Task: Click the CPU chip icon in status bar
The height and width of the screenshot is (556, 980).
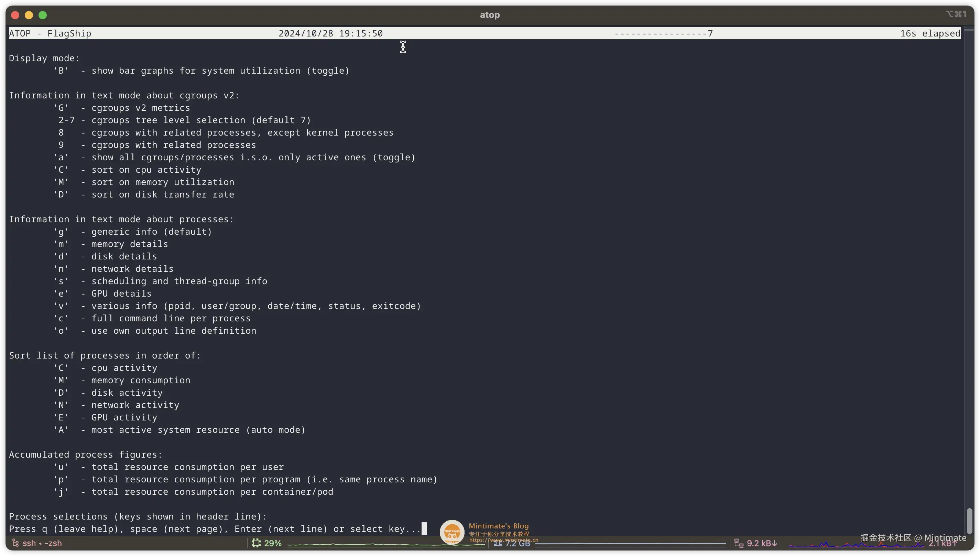Action: [256, 543]
